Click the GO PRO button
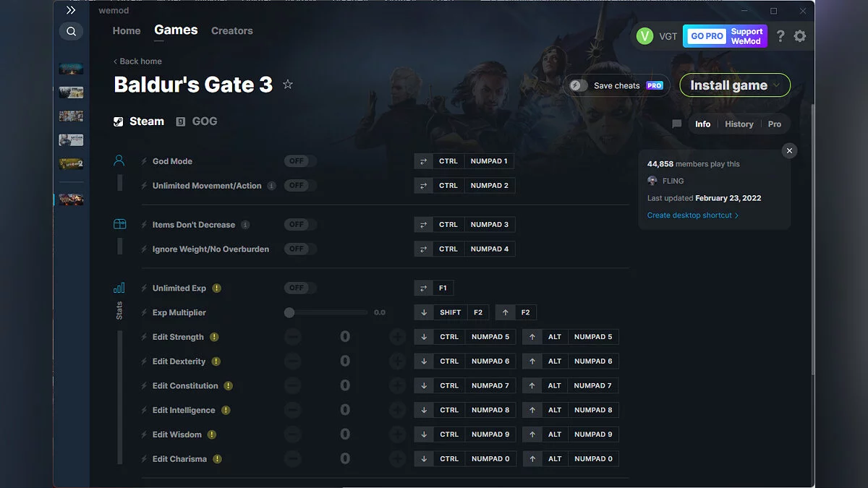This screenshot has height=488, width=868. coord(707,36)
